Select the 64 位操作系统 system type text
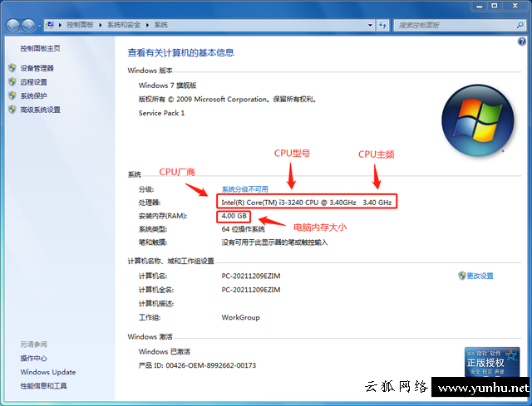The image size is (532, 406). tap(244, 229)
